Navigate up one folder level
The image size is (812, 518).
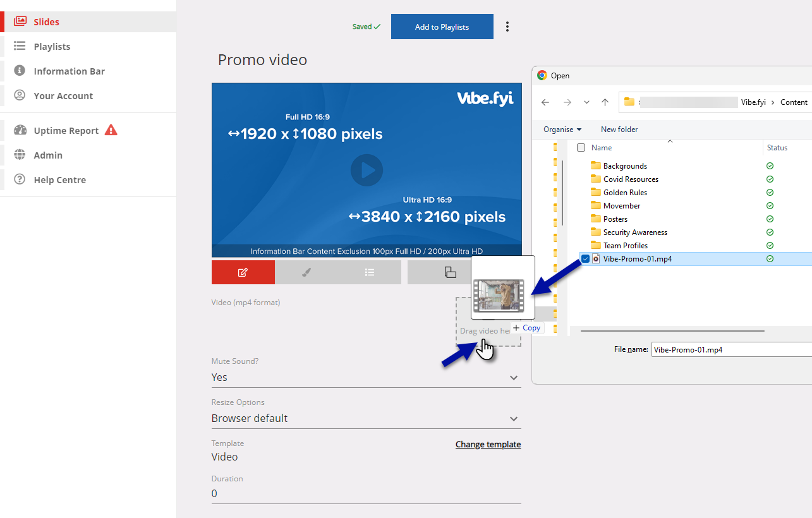coord(605,102)
